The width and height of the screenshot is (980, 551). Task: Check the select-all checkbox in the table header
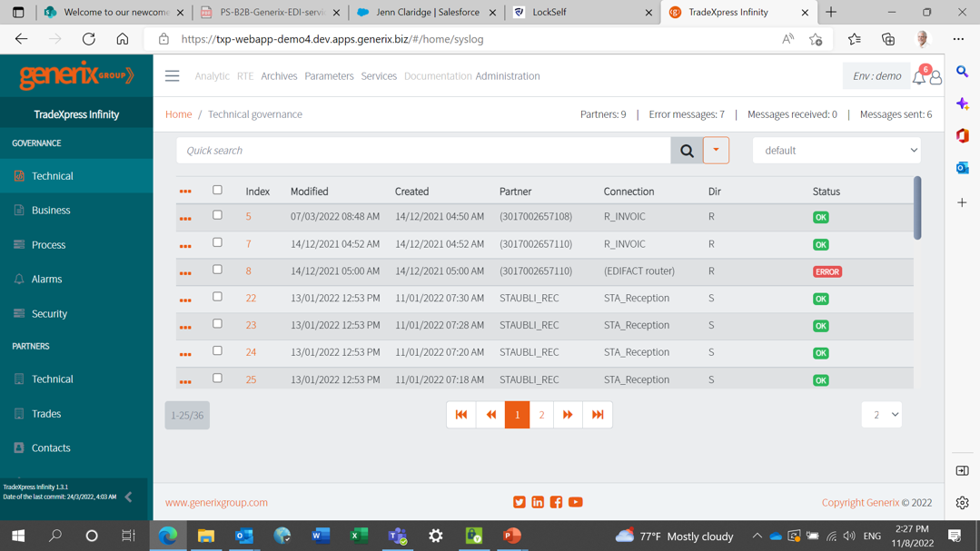pos(216,191)
